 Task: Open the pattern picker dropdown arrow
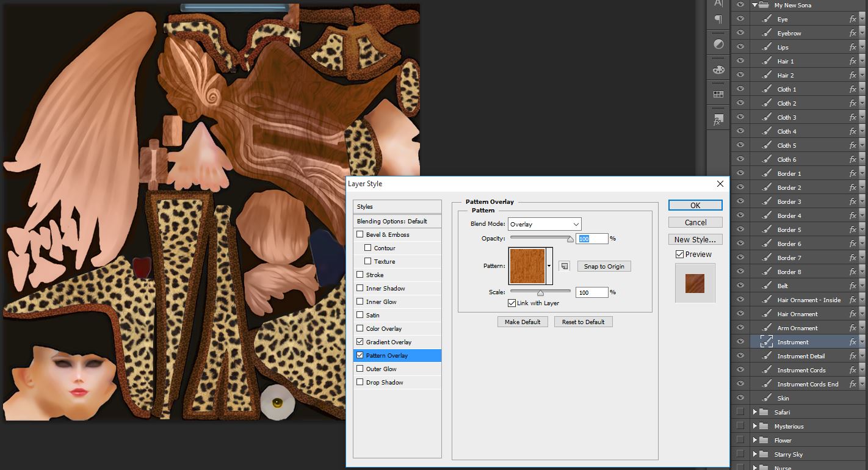[x=549, y=266]
